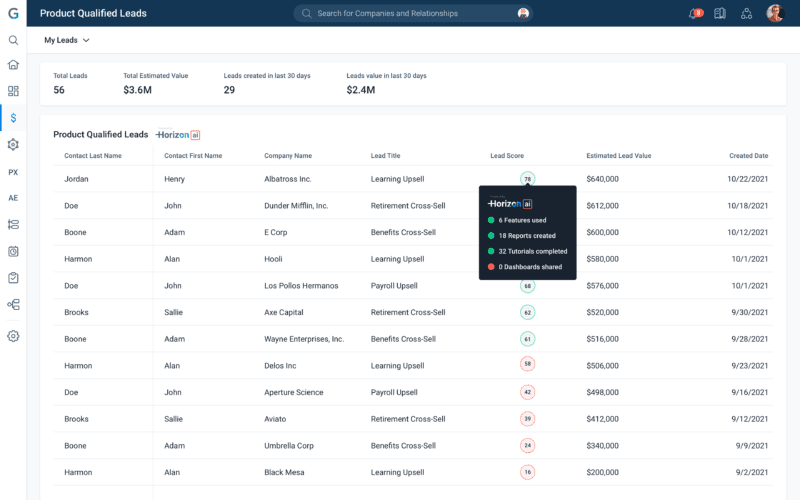The height and width of the screenshot is (500, 800).
Task: Open the PX item in left sidebar
Action: tap(13, 172)
